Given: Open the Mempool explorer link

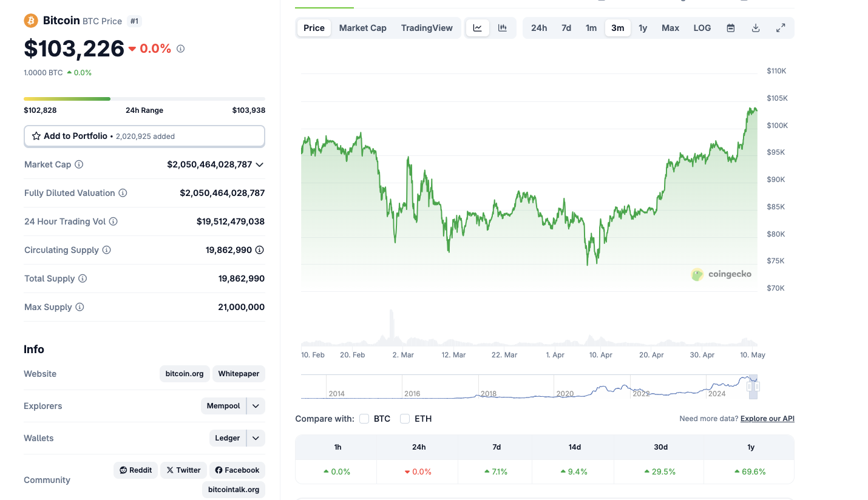Looking at the screenshot, I should 223,406.
